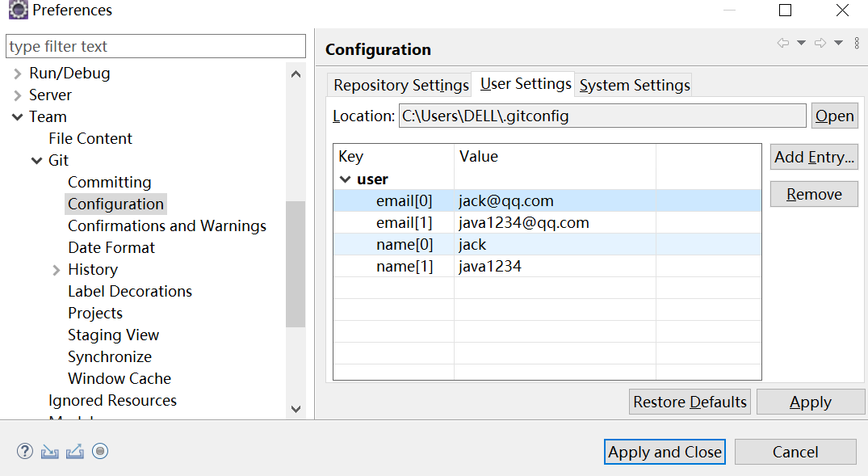Click the filter text input field
The height and width of the screenshot is (476, 868).
156,47
